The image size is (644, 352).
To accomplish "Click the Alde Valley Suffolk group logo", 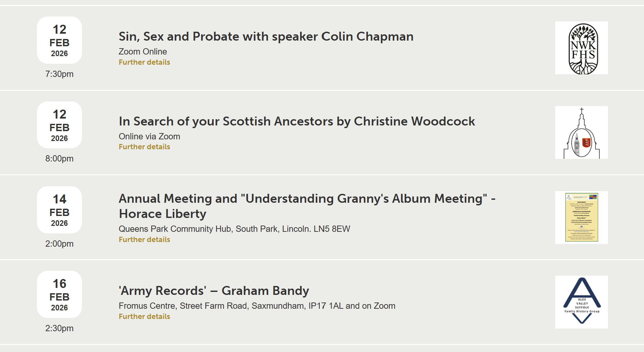I will (x=581, y=302).
